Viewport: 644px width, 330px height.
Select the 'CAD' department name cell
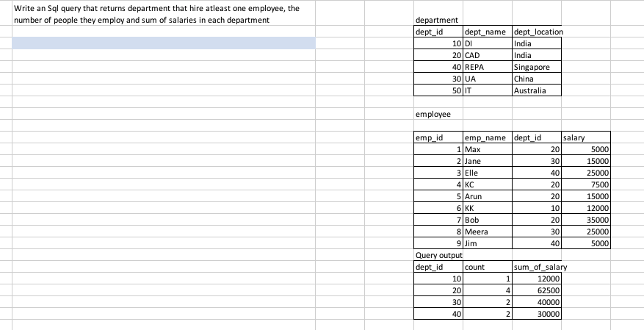[x=488, y=55]
